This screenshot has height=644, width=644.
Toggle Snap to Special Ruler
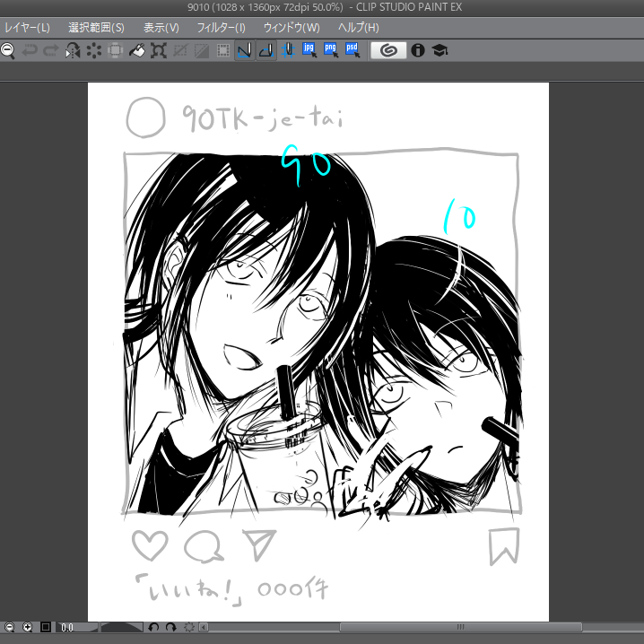pos(266,51)
